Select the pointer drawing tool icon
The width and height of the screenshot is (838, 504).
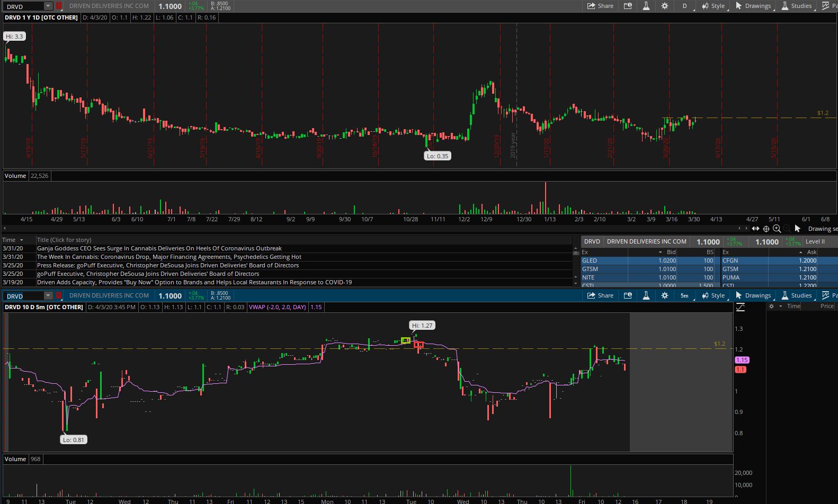click(x=797, y=229)
